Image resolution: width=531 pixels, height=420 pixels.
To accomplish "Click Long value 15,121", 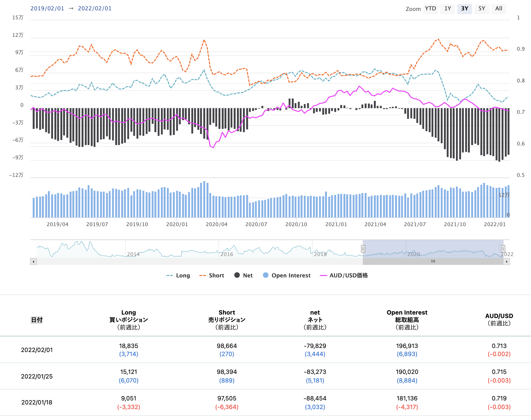I will (129, 372).
